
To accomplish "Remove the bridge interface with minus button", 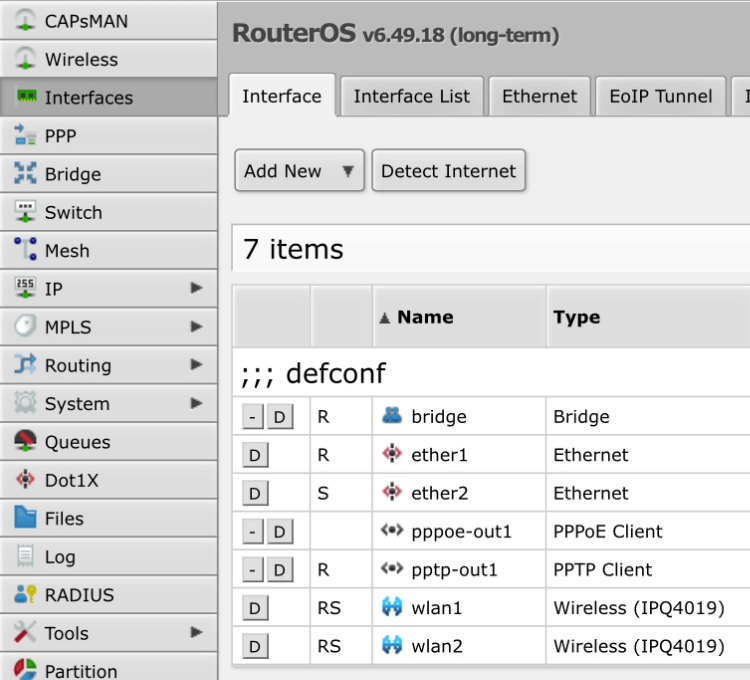I will click(x=253, y=417).
